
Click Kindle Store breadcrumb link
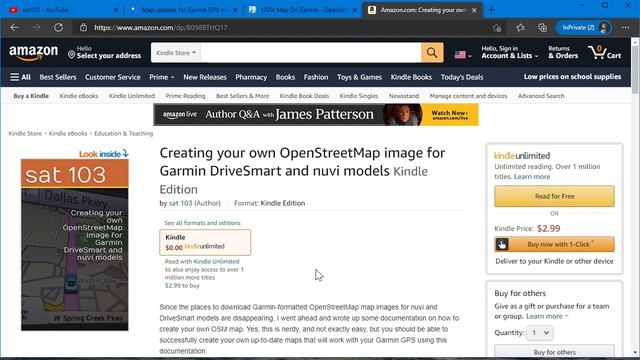click(x=25, y=133)
